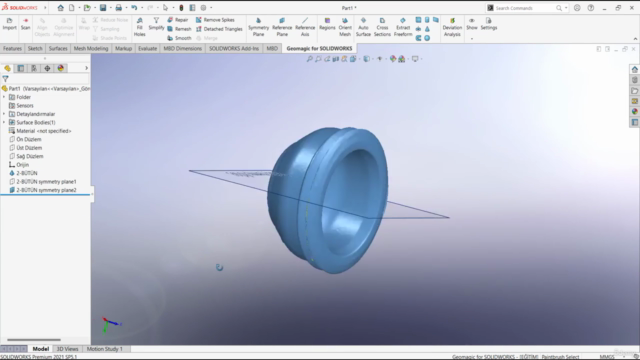
Task: Collapse the ribbon with chevron arrow
Action: (x=635, y=39)
